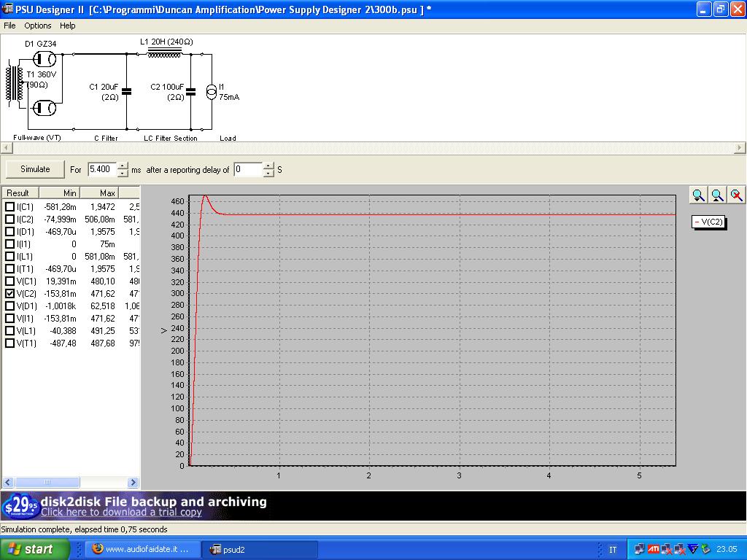
Task: Click the 'Simulation complete' status bar text
Action: point(85,529)
